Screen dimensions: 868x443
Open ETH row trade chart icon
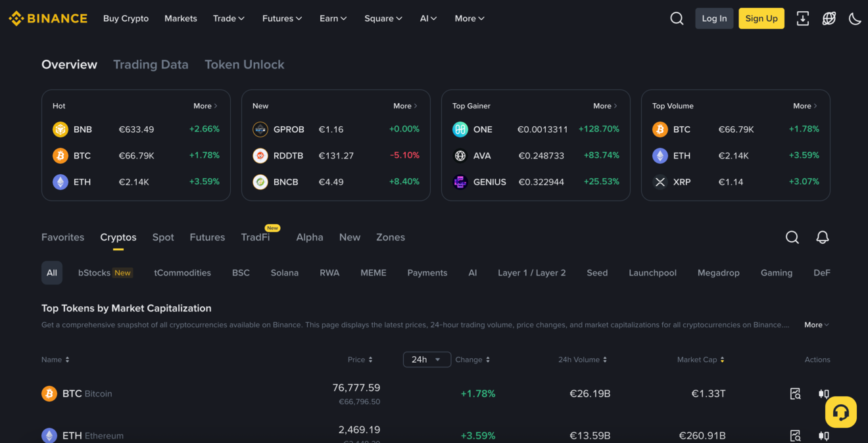click(x=823, y=436)
